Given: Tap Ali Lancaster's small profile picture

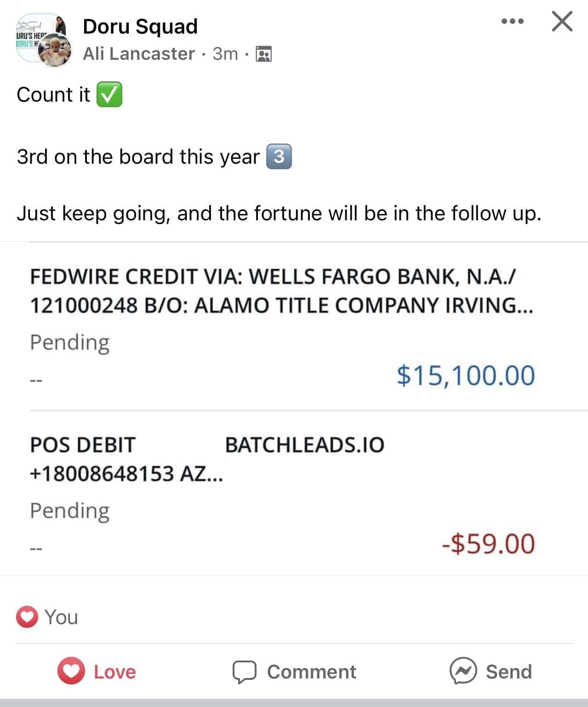Looking at the screenshot, I should [55, 51].
